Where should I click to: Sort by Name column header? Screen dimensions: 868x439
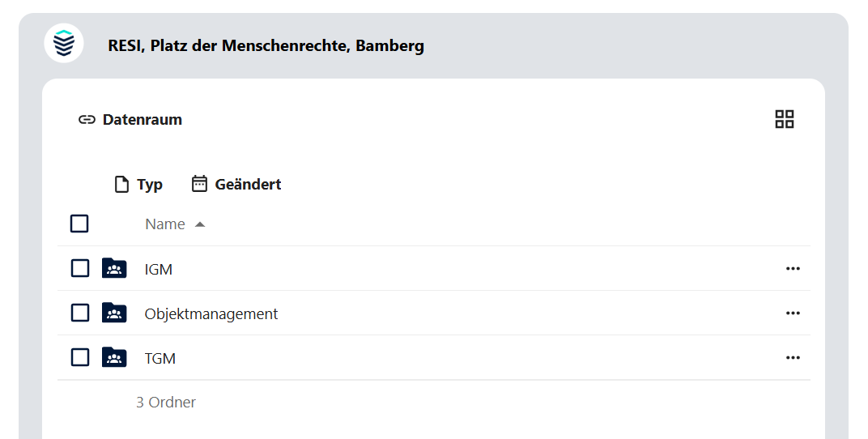[x=165, y=224]
